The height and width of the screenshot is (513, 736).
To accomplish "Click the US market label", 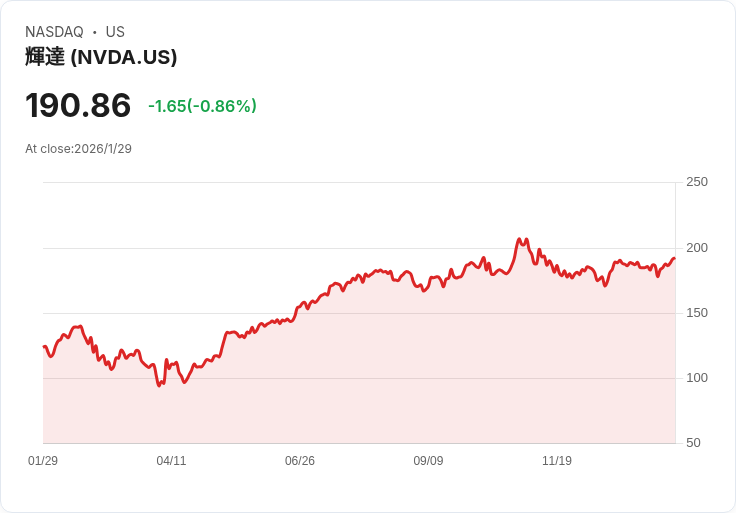I will pyautogui.click(x=115, y=32).
